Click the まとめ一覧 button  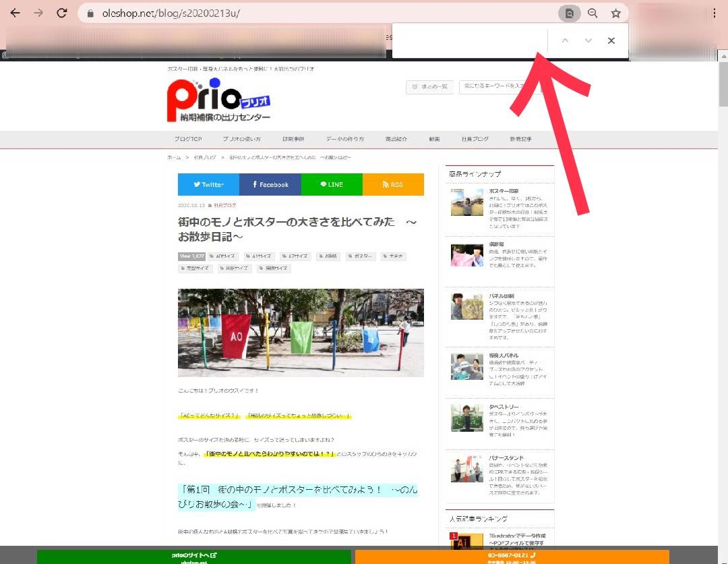pyautogui.click(x=430, y=87)
